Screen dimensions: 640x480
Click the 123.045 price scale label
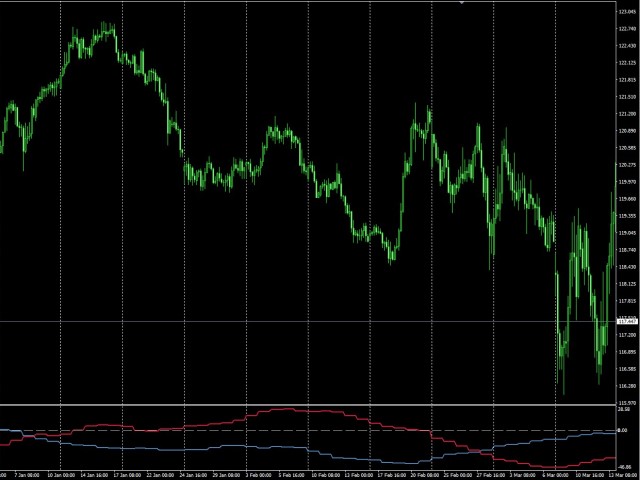tap(629, 12)
